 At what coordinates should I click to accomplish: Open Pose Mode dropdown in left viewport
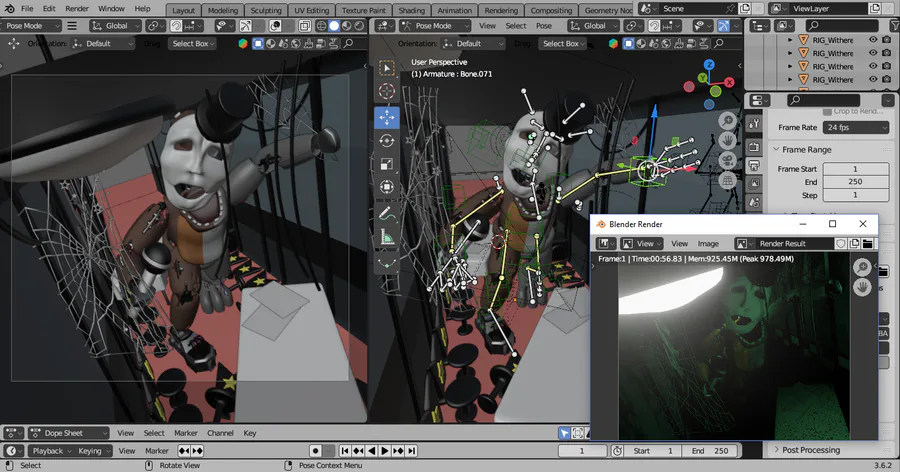(31, 26)
